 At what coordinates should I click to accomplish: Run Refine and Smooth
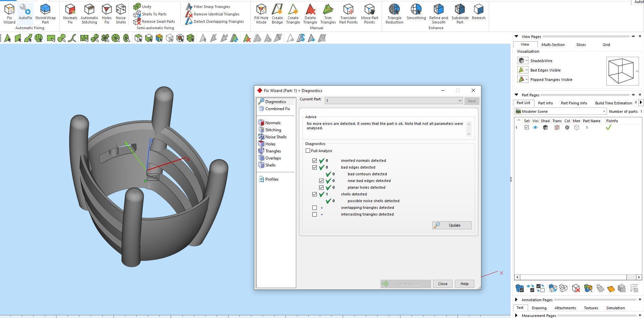439,14
